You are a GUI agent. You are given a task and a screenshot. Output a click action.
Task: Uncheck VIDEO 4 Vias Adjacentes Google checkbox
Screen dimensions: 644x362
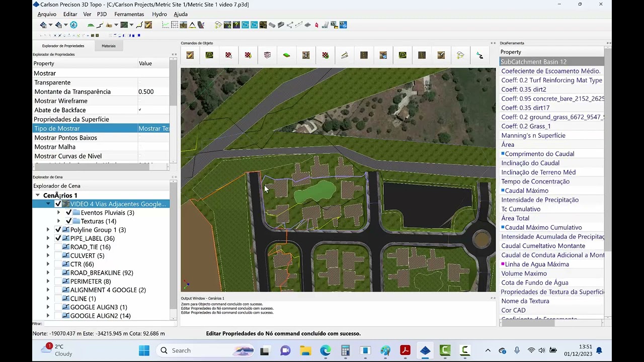(x=58, y=204)
